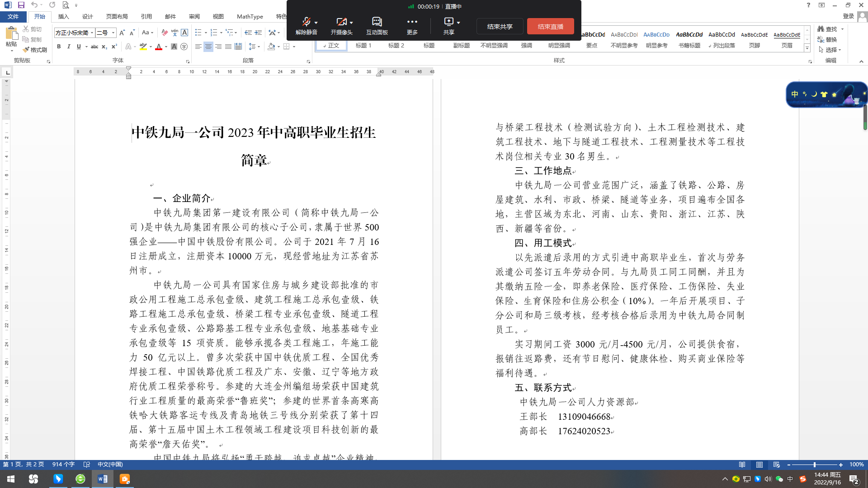
Task: Toggle center alignment
Action: (208, 47)
